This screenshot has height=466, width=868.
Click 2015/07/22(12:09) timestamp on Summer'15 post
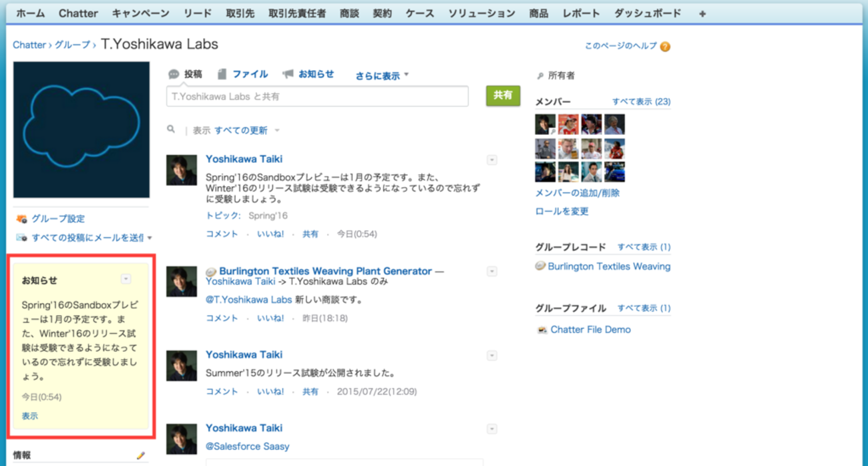[x=377, y=392]
